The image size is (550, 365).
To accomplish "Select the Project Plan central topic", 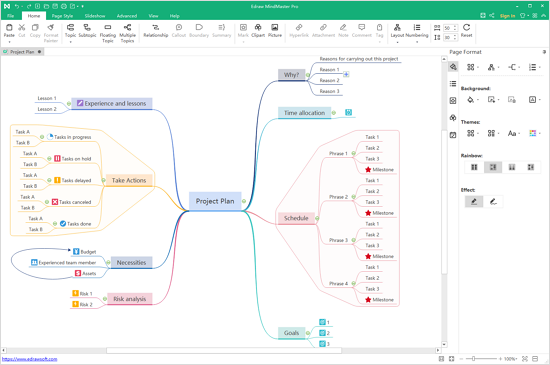I will (x=215, y=201).
